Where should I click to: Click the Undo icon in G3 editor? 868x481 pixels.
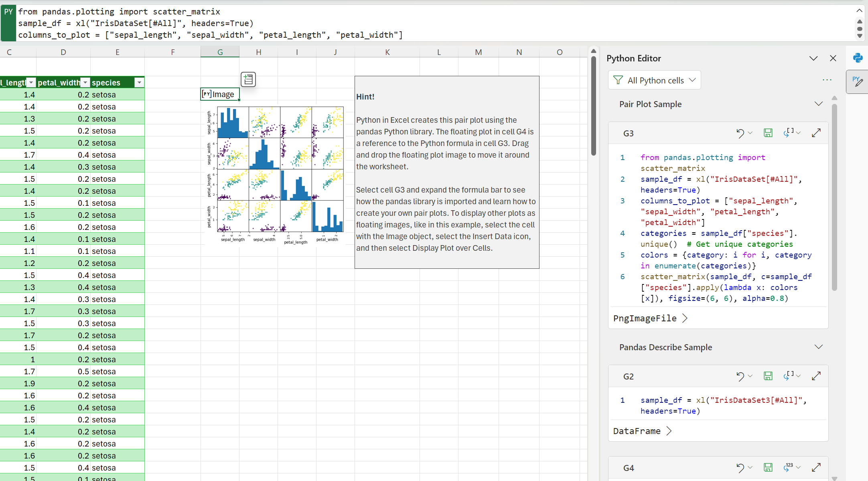[740, 133]
